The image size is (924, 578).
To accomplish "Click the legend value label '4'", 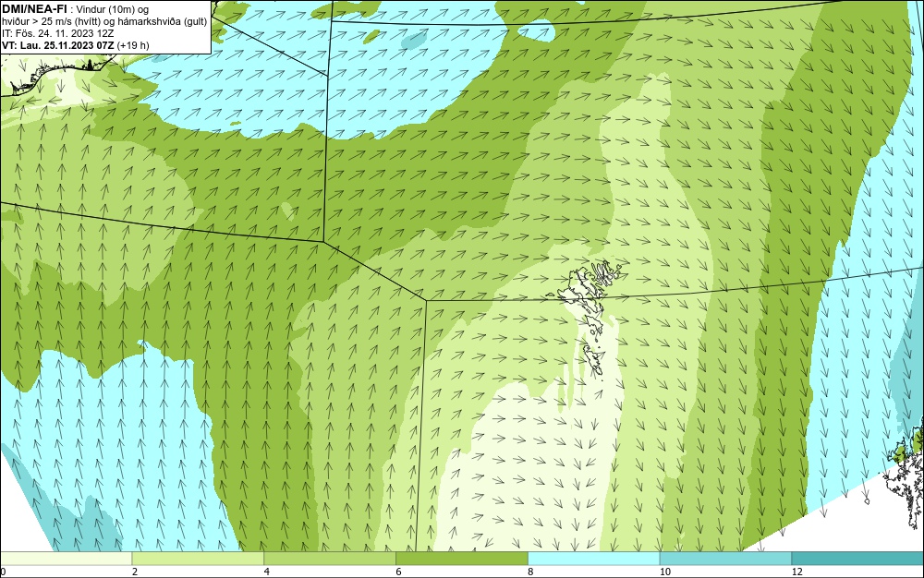I will [x=267, y=572].
